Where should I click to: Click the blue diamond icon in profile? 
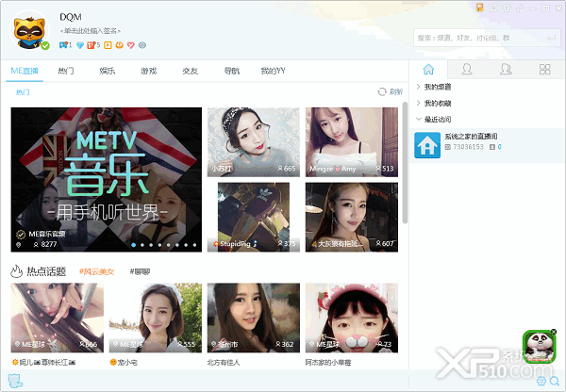[80, 45]
